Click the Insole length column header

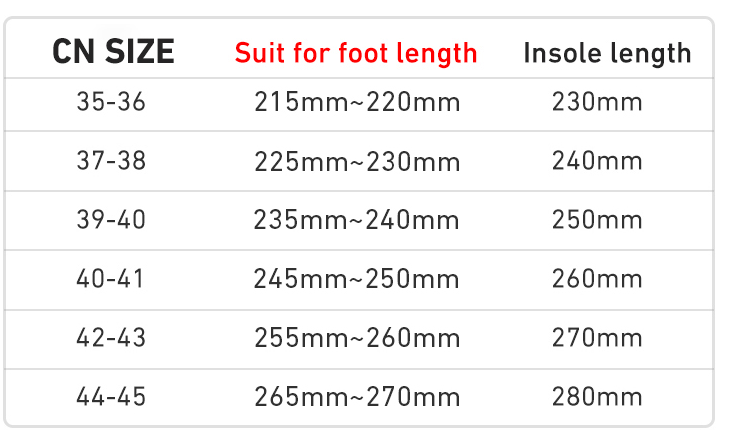607,52
